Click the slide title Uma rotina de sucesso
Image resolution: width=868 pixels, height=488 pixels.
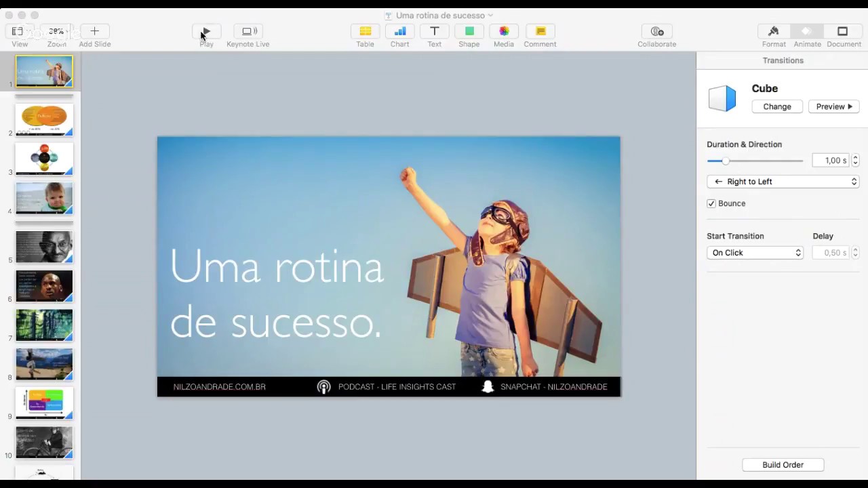277,293
